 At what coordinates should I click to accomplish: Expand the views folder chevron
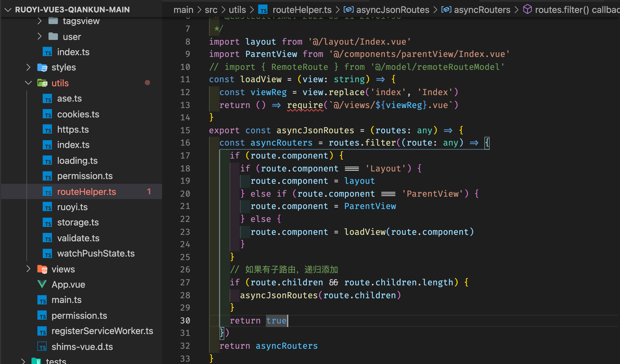pos(28,269)
